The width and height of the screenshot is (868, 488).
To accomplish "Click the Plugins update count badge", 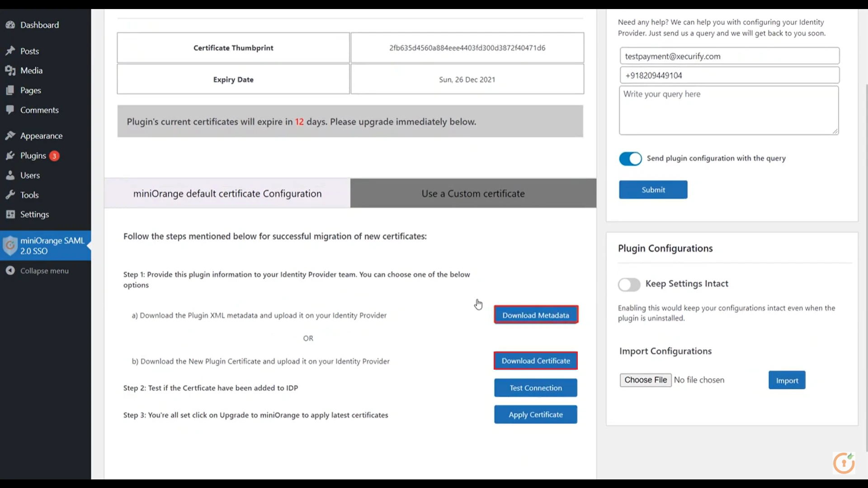I will pos(54,156).
